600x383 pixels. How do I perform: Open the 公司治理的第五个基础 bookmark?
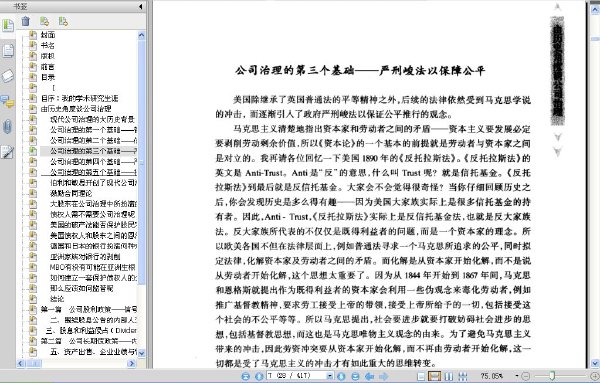[93, 172]
